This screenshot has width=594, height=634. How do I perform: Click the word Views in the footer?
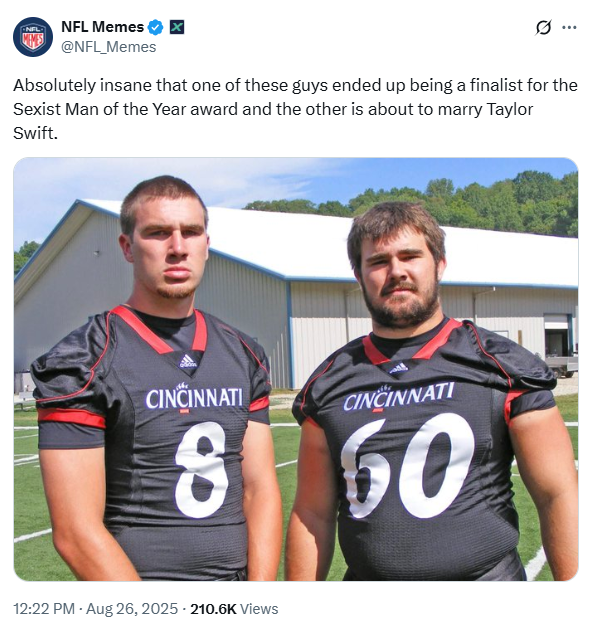click(x=259, y=609)
